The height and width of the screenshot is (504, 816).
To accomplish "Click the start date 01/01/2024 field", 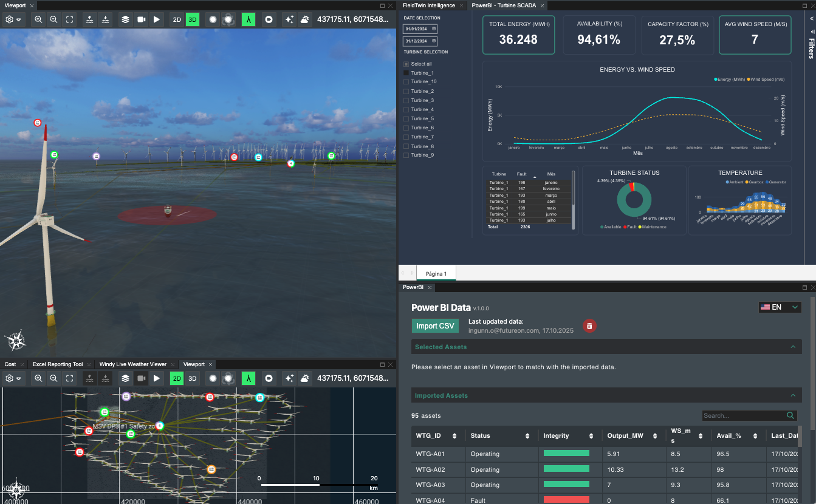I will pos(420,29).
